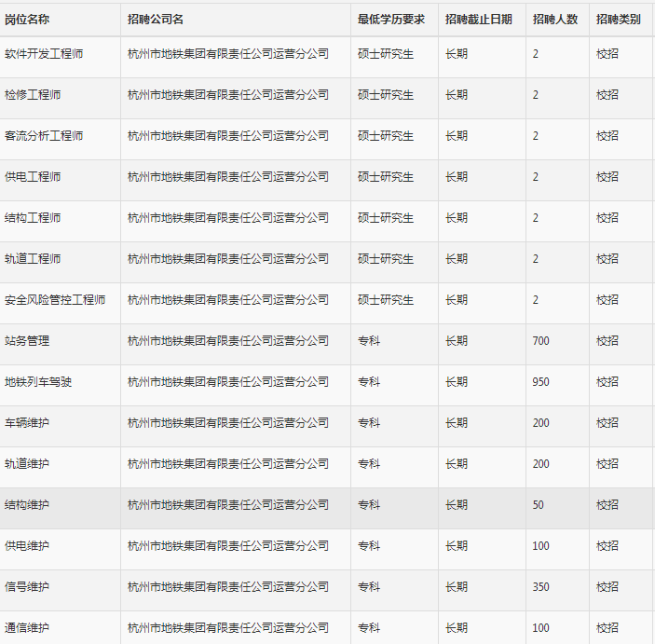
Task: Open the 地铁列车驾驶 position
Action: coord(38,382)
